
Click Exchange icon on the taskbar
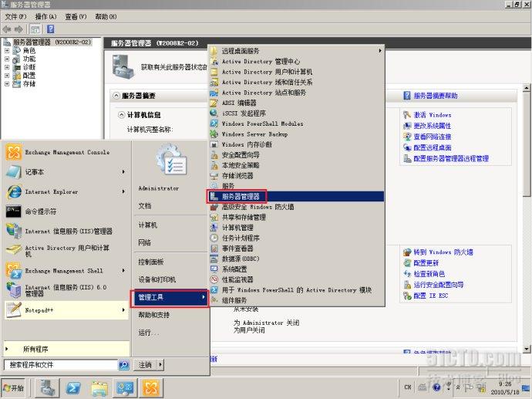151,387
